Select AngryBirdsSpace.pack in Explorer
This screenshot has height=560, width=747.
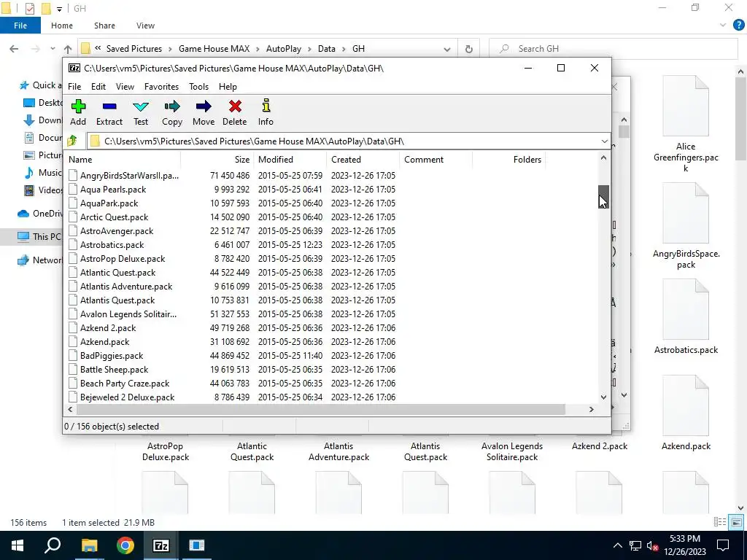click(x=686, y=227)
